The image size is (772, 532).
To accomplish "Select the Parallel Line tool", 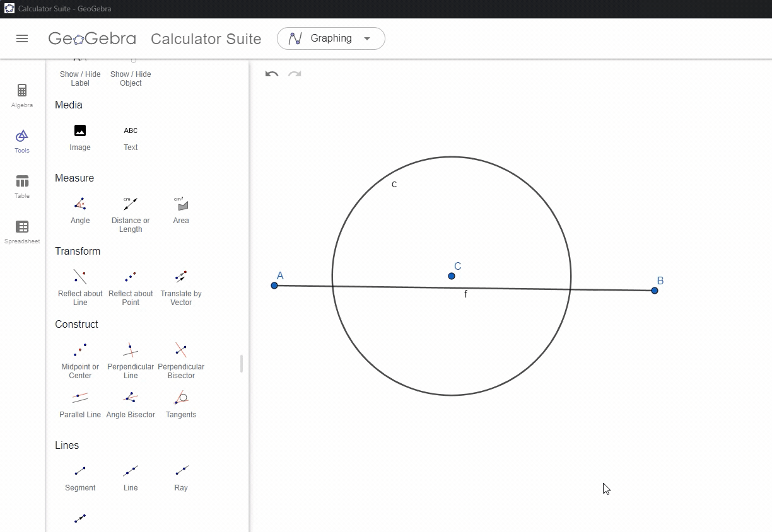I will 80,403.
